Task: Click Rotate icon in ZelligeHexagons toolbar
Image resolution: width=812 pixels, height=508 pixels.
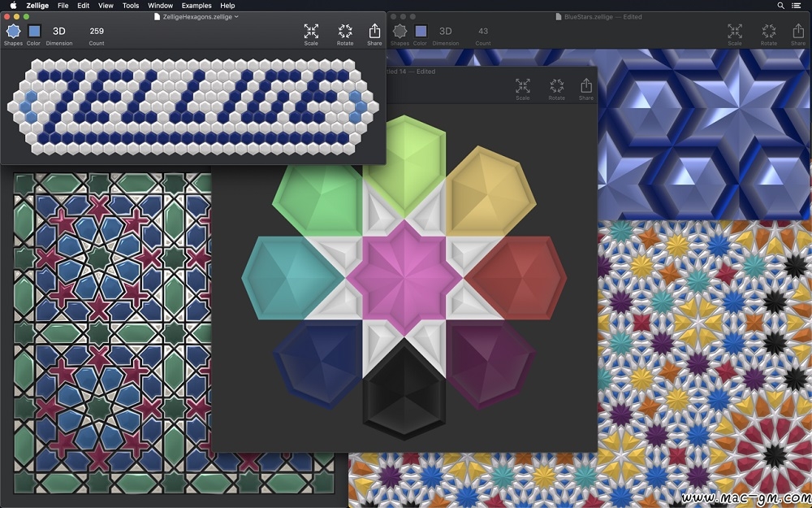Action: pyautogui.click(x=345, y=32)
